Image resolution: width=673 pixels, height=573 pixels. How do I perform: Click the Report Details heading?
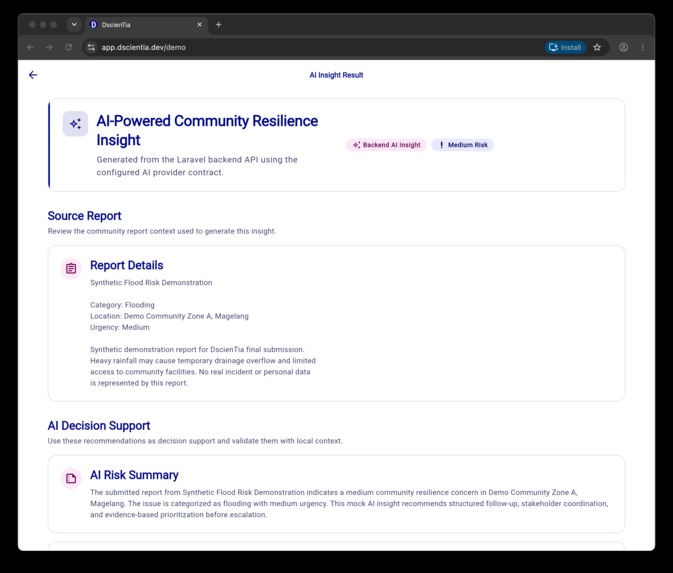click(x=127, y=265)
